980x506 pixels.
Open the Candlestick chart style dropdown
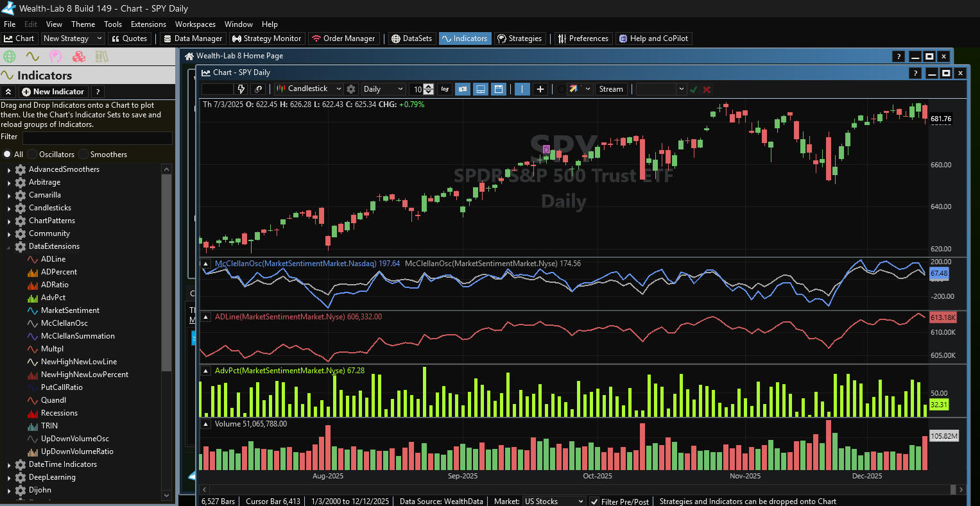coord(309,89)
